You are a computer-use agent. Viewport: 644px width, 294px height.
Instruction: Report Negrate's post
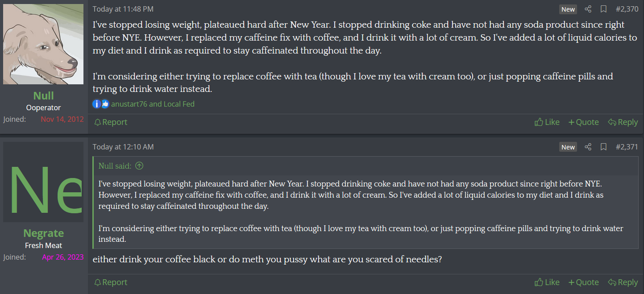tap(111, 282)
